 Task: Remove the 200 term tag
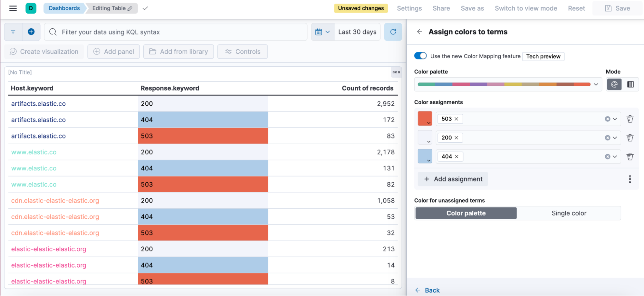coord(456,138)
